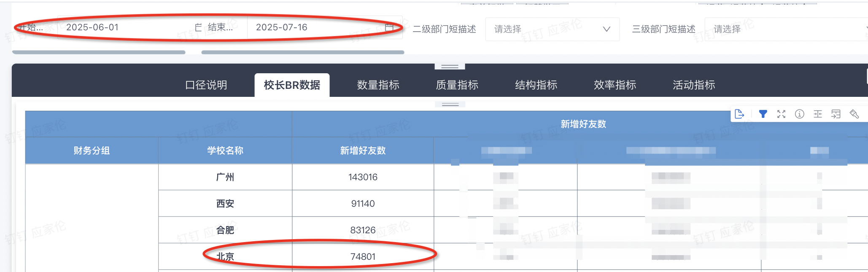Open the 质量指标 tab
This screenshot has width=868, height=272.
point(457,85)
